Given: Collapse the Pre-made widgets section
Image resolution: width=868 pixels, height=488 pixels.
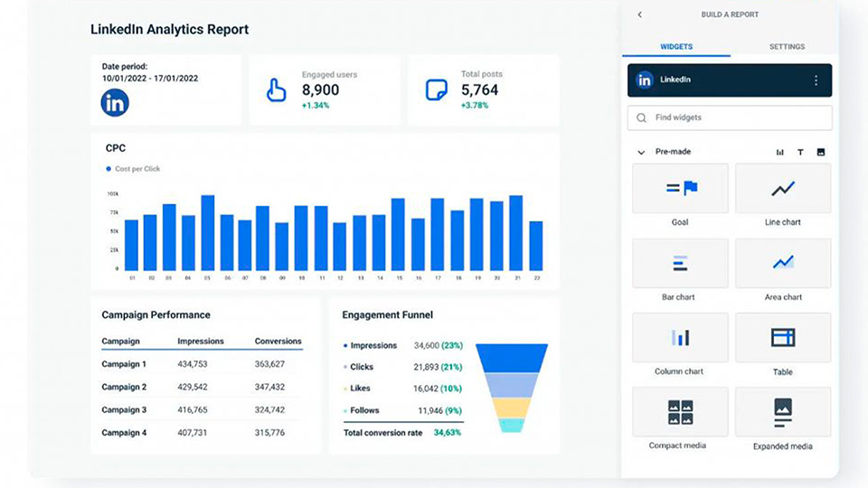Looking at the screenshot, I should tap(641, 153).
